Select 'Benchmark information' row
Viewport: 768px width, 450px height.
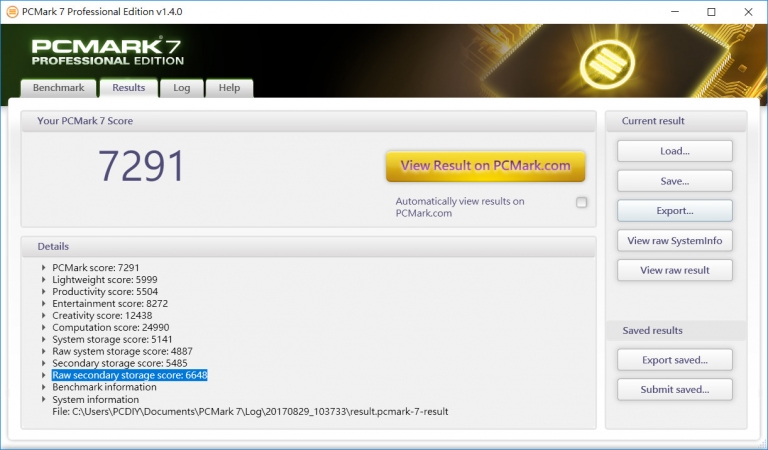pyautogui.click(x=104, y=387)
